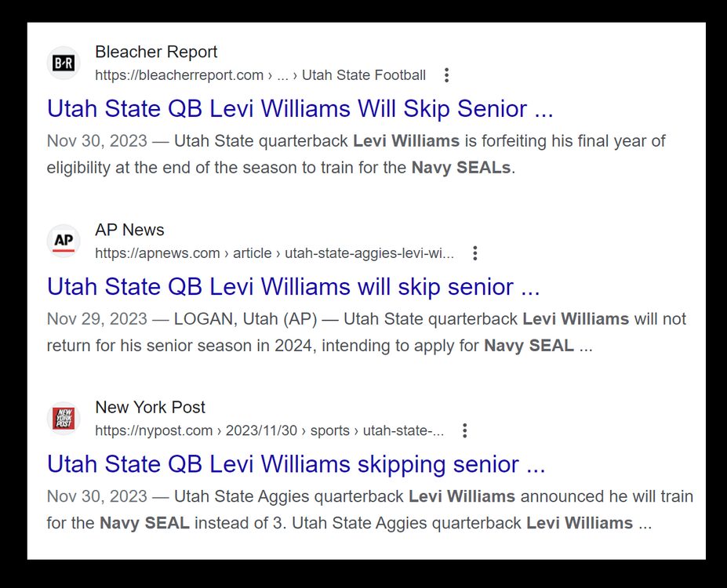Click the 'Bleacher Report' site name
This screenshot has height=588, width=727.
pos(156,52)
